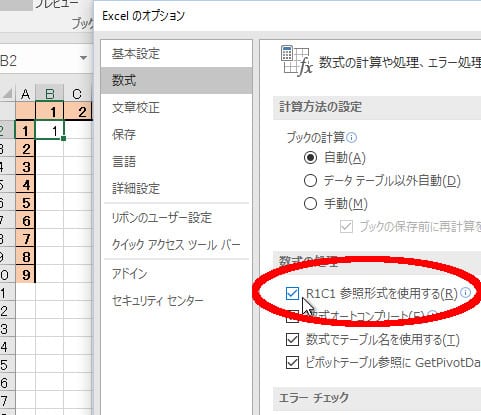This screenshot has height=415, width=481.
Task: Click header cell containing 2 in column C
Action: (78, 111)
